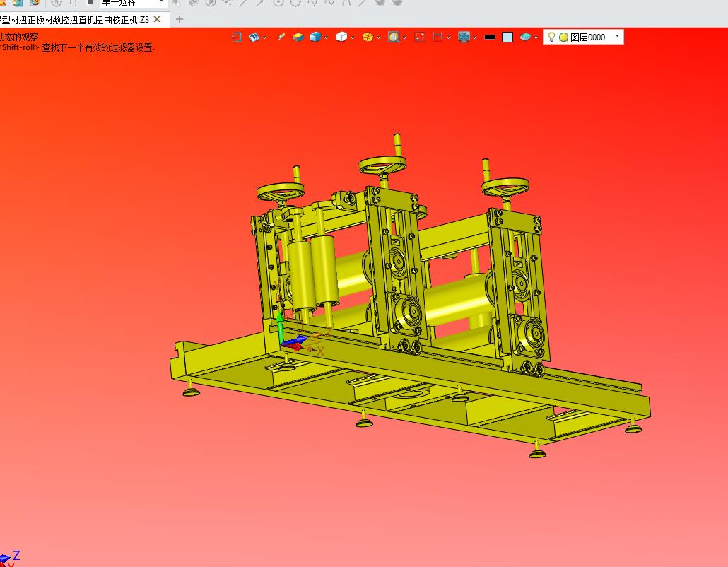Screen dimensions: 728x567
Task: Click the red square frame icon
Action: coord(420,37)
